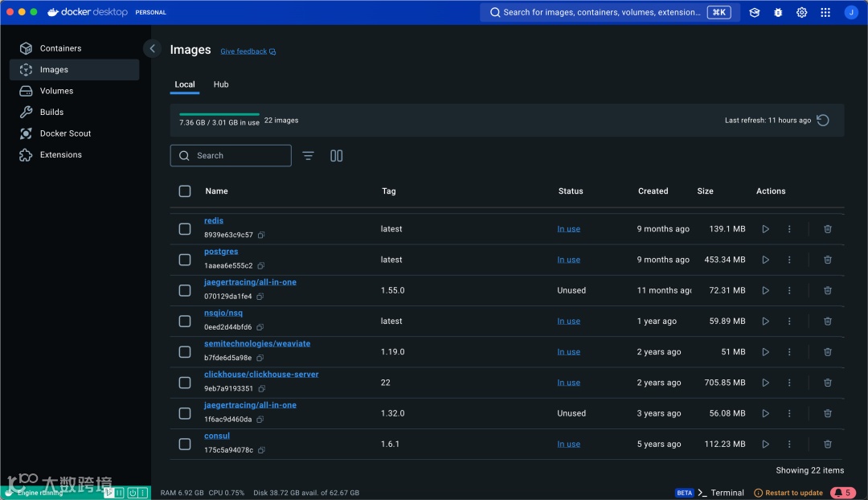
Task: Run the jaegertracing/all-in-one 1.32.0 image
Action: click(x=765, y=413)
